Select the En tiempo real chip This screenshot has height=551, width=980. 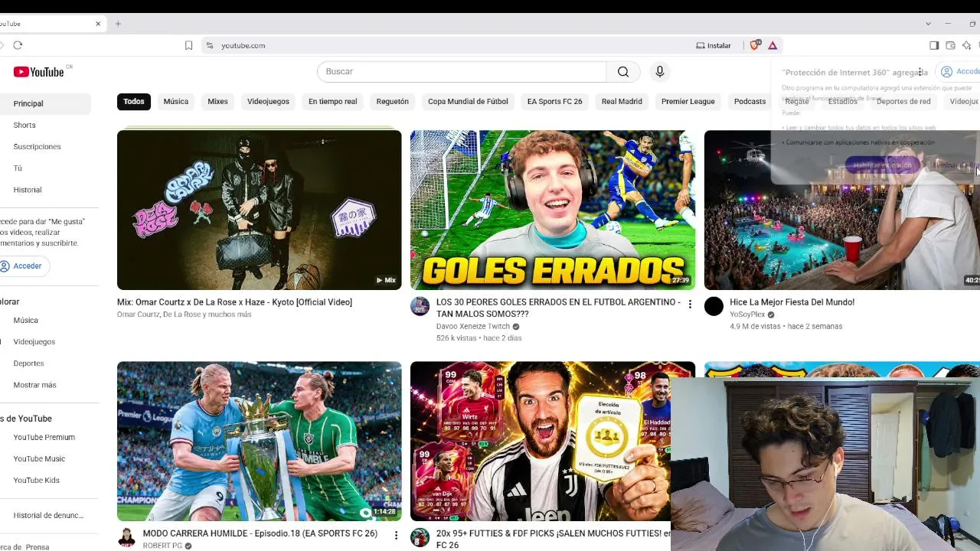point(333,101)
